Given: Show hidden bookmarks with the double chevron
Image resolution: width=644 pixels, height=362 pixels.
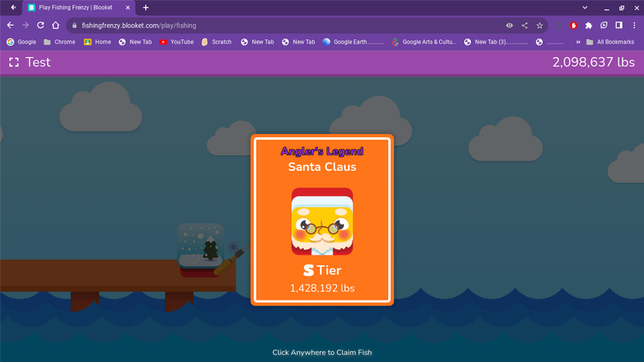Looking at the screenshot, I should 577,42.
